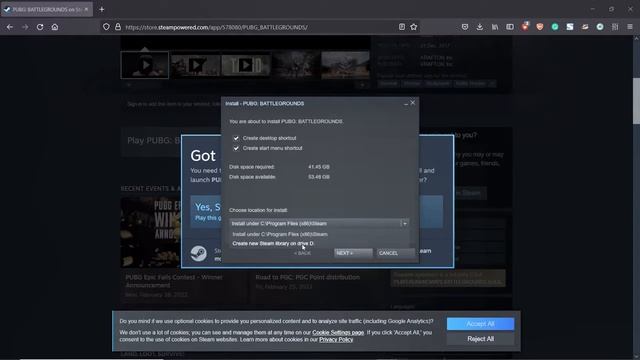Toggle reader view icon in the address bar
The width and height of the screenshot is (640, 360).
[402, 27]
